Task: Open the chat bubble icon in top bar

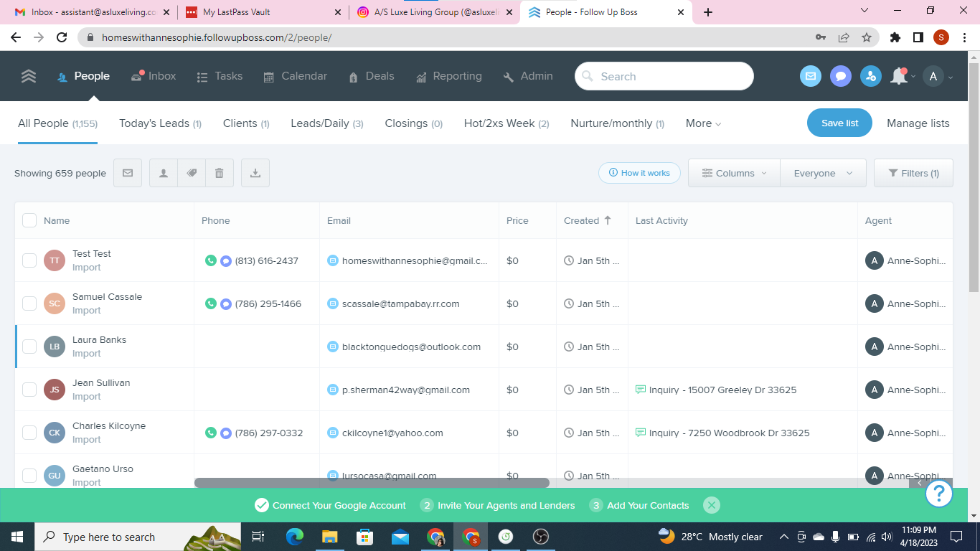Action: pos(841,76)
